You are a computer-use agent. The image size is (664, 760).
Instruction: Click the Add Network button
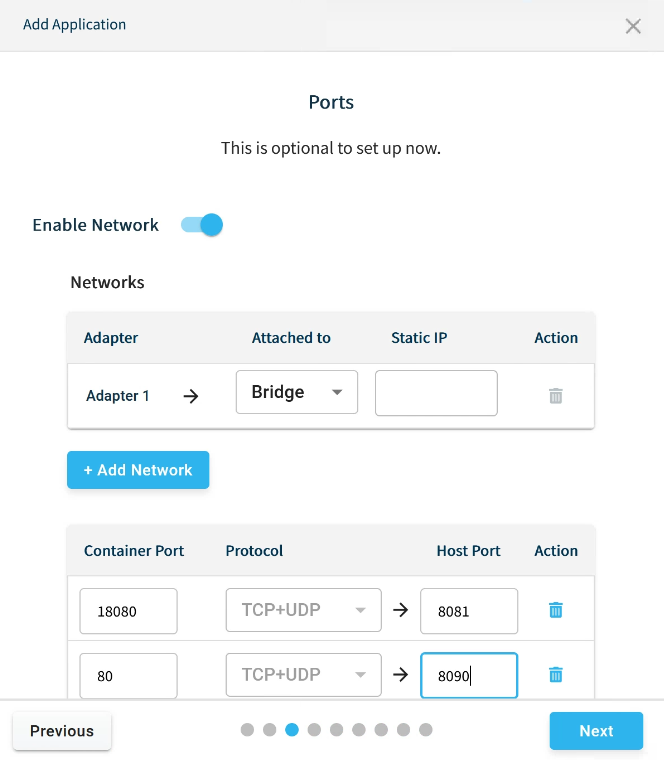(x=138, y=470)
